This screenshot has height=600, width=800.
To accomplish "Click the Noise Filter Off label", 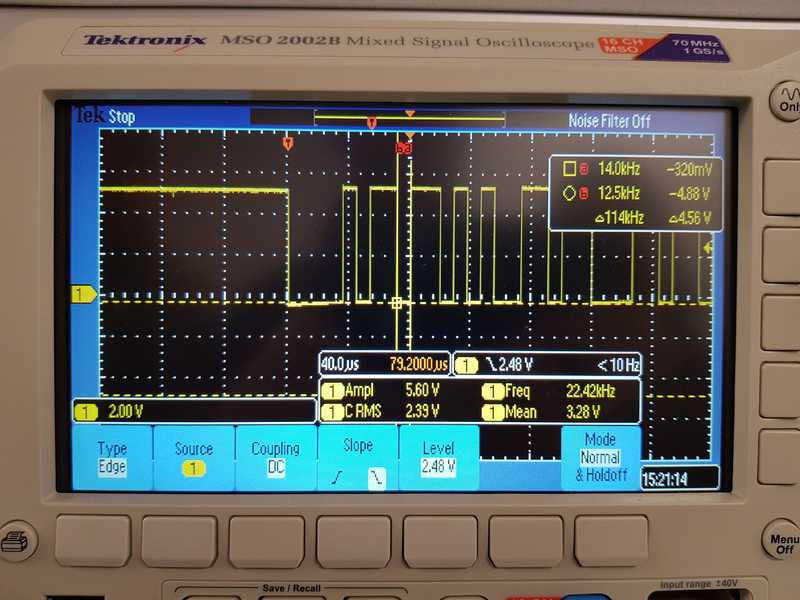I will coord(609,121).
